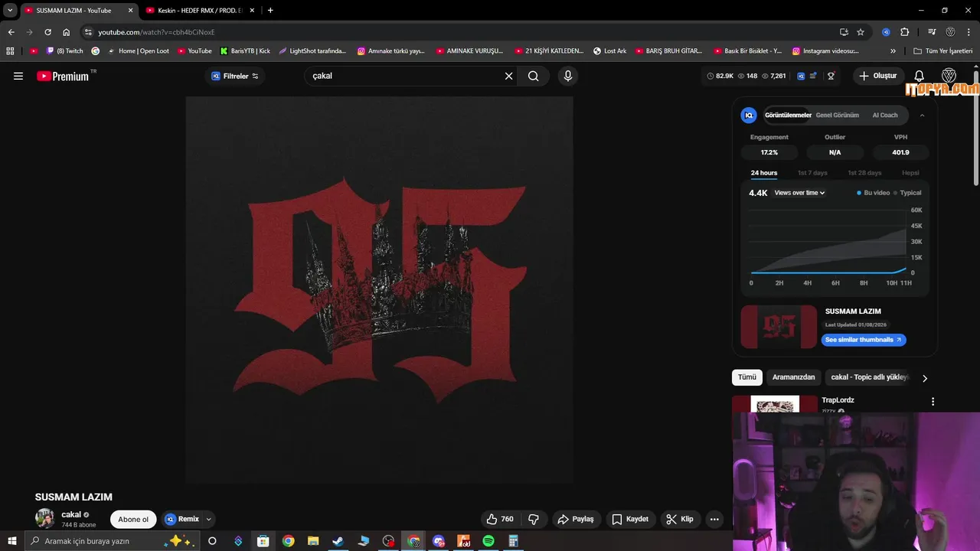Select 1st 7 days range tab
Image resolution: width=980 pixels, height=551 pixels.
(812, 173)
